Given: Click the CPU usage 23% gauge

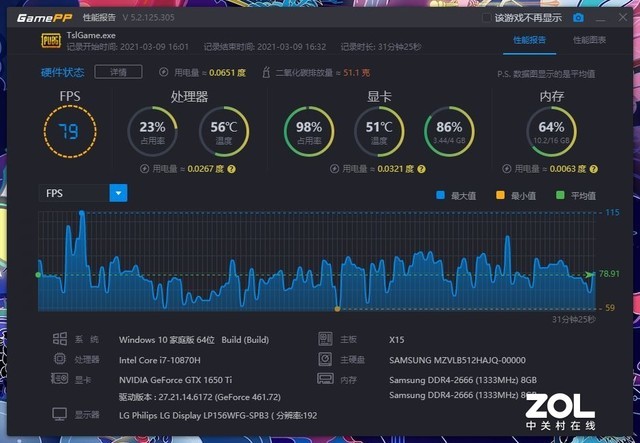Looking at the screenshot, I should (152, 131).
